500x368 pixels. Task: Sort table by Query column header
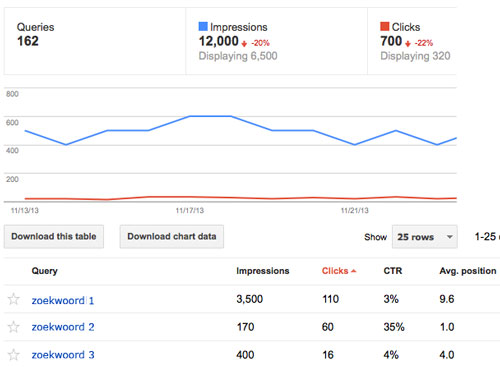(x=44, y=271)
